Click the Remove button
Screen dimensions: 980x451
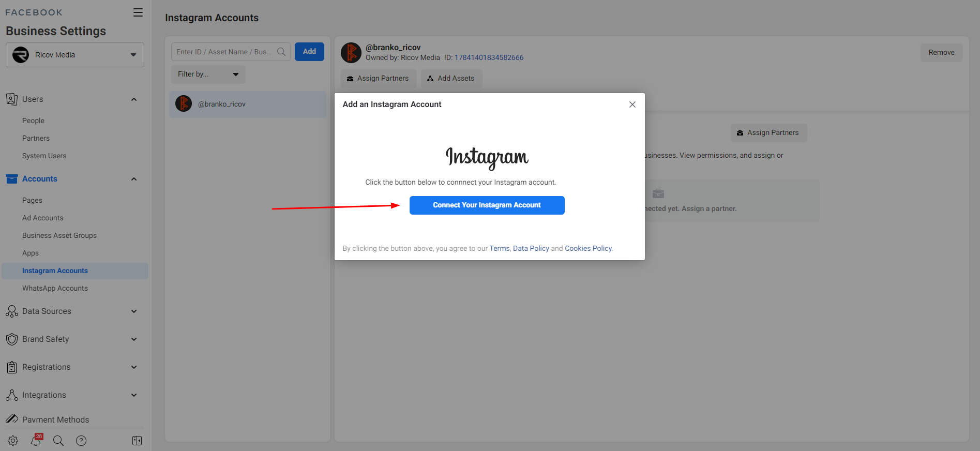pyautogui.click(x=941, y=53)
